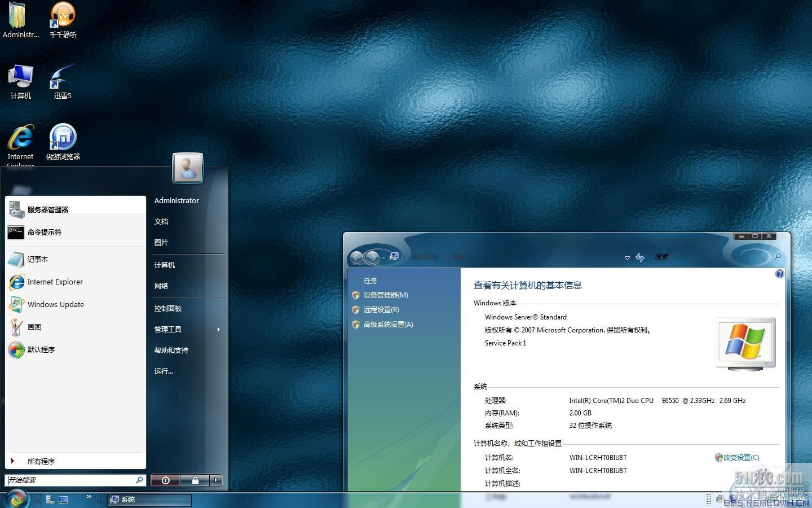Open 服务器管理器 from the Start menu
Viewport: 812px width, 508px height.
pos(76,209)
